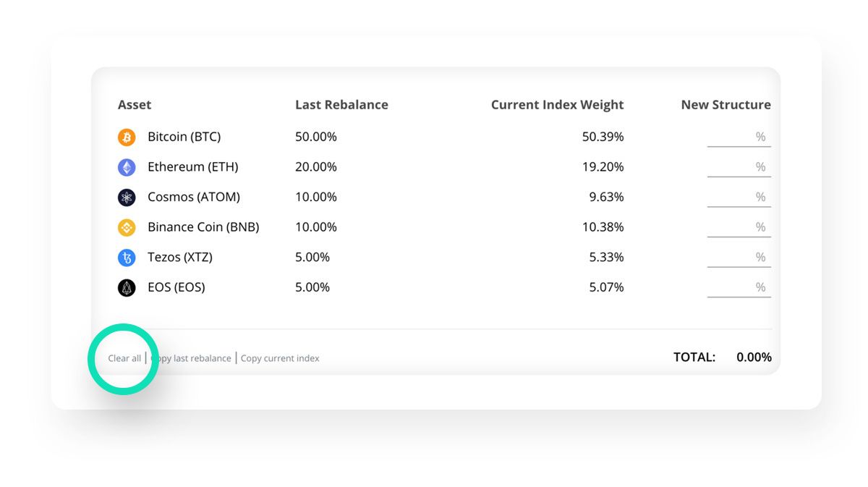Click the Cosmos ATOM icon
Image resolution: width=868 pixels, height=487 pixels.
click(x=127, y=198)
